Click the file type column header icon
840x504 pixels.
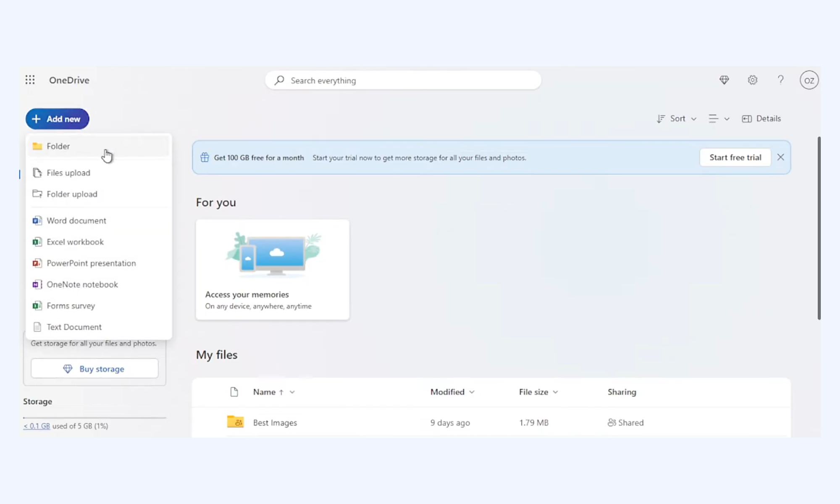pyautogui.click(x=234, y=392)
